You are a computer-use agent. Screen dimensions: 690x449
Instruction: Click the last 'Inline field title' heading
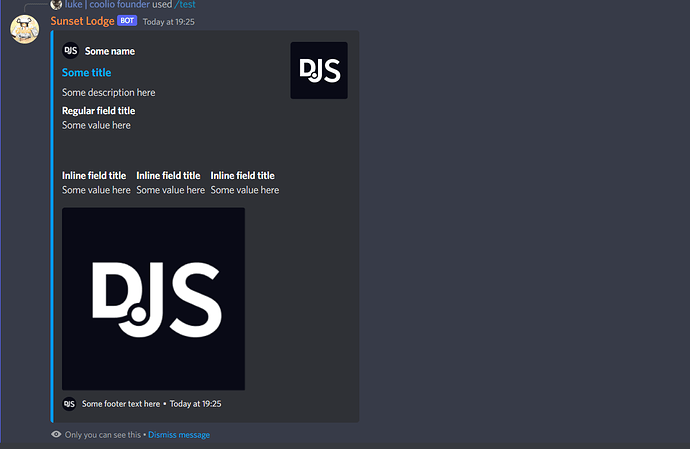click(x=243, y=176)
